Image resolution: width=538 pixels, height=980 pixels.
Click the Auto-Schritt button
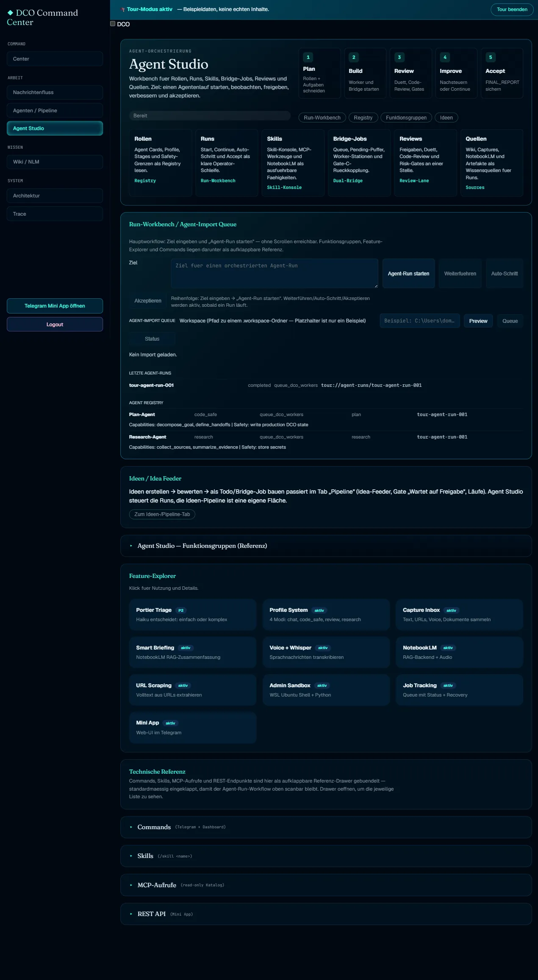(504, 274)
